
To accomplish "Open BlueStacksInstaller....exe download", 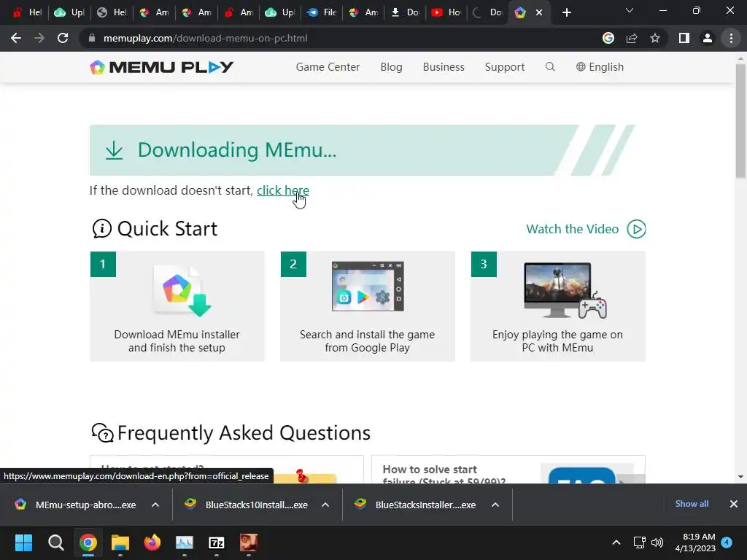I will pyautogui.click(x=417, y=505).
